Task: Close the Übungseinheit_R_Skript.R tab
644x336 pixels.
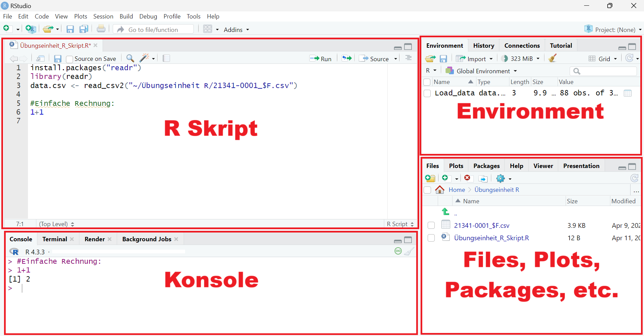Action: coord(96,45)
